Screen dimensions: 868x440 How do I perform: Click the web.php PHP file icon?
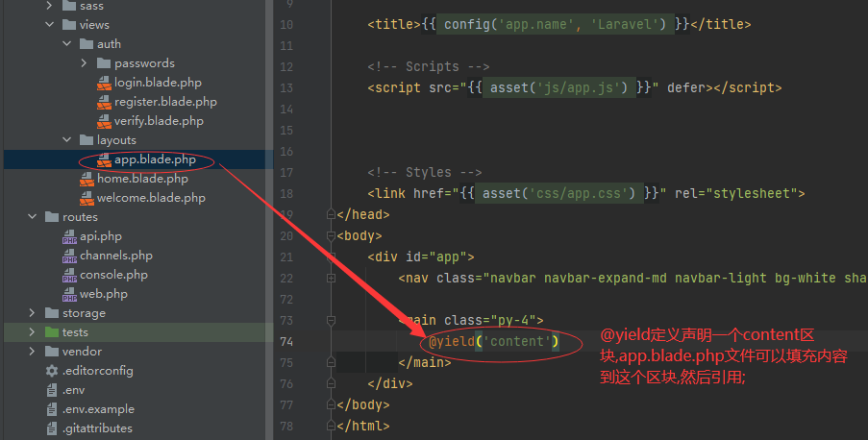pos(69,294)
